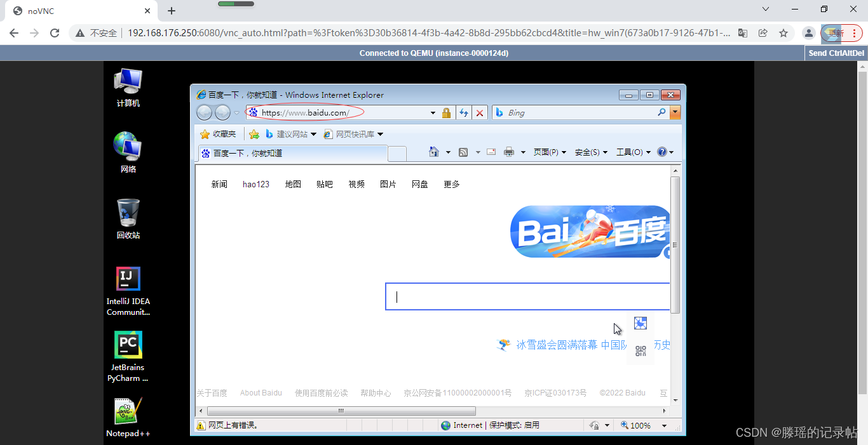
Task: Open a new blank IE tab
Action: coord(397,154)
